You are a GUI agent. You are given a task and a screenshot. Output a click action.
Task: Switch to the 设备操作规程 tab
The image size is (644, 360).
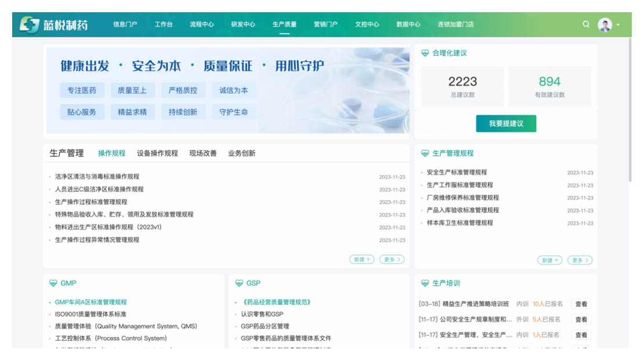point(157,153)
